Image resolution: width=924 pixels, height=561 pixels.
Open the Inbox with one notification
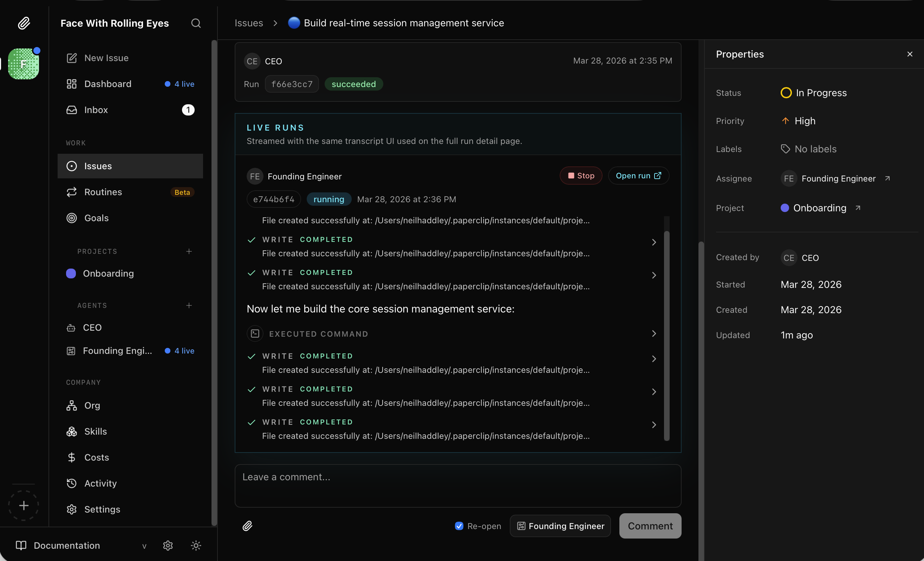pyautogui.click(x=96, y=110)
